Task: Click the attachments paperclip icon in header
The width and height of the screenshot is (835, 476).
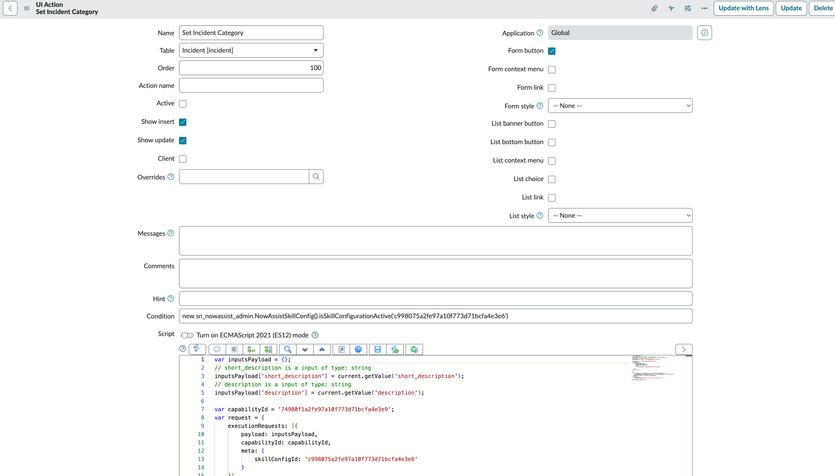Action: pos(654,8)
